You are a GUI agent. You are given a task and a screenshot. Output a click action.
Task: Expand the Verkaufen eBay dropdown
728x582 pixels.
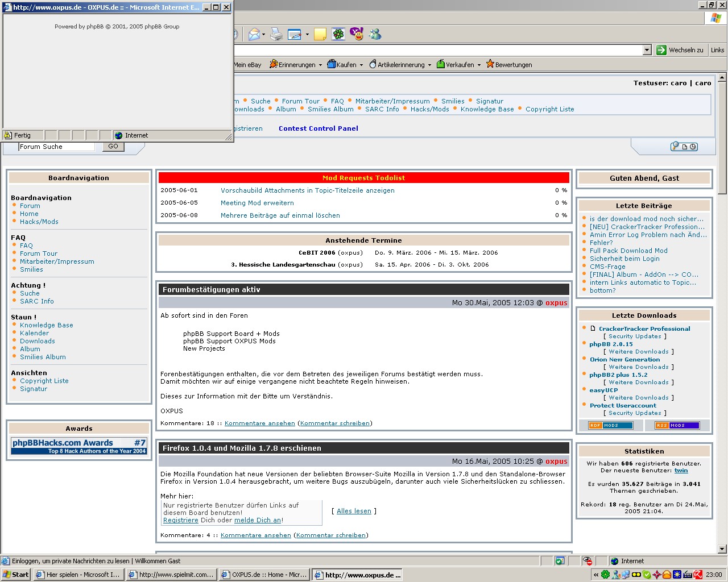[479, 65]
